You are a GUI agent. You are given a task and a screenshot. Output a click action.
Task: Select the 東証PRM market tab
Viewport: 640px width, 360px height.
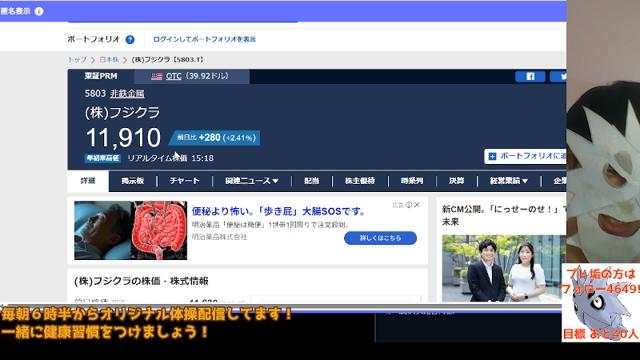pos(101,76)
